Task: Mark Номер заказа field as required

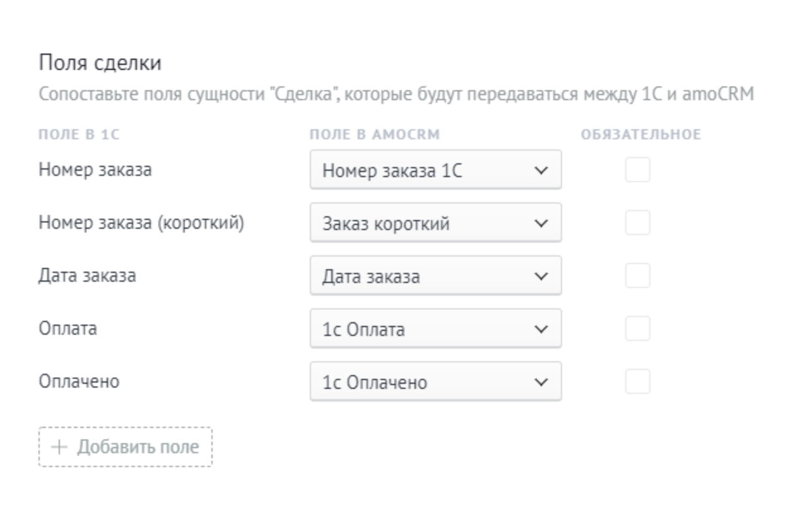Action: (637, 170)
